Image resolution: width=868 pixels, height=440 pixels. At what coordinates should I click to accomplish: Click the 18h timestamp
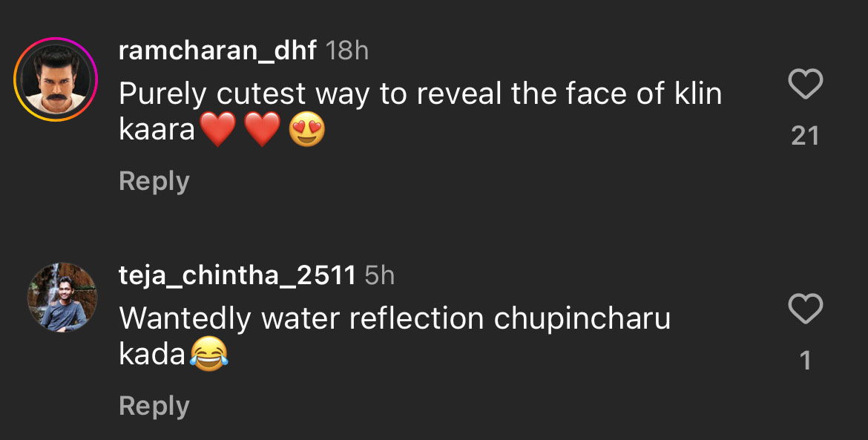click(x=347, y=51)
